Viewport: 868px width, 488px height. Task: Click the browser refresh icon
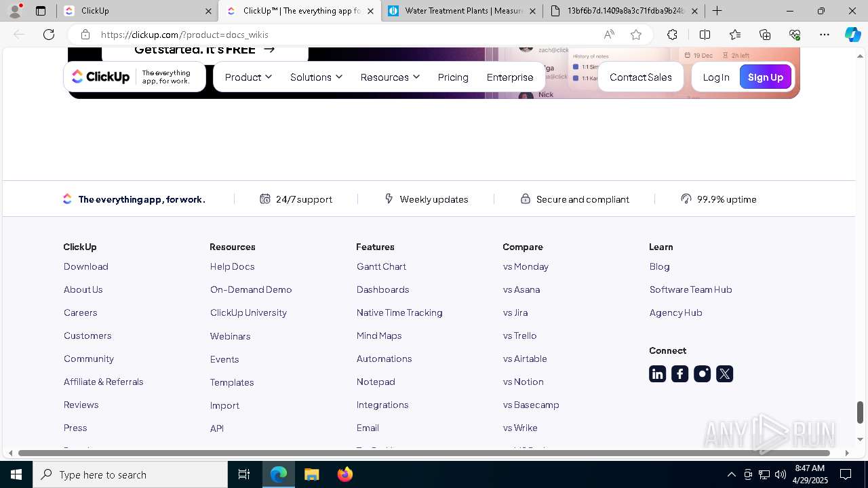49,35
